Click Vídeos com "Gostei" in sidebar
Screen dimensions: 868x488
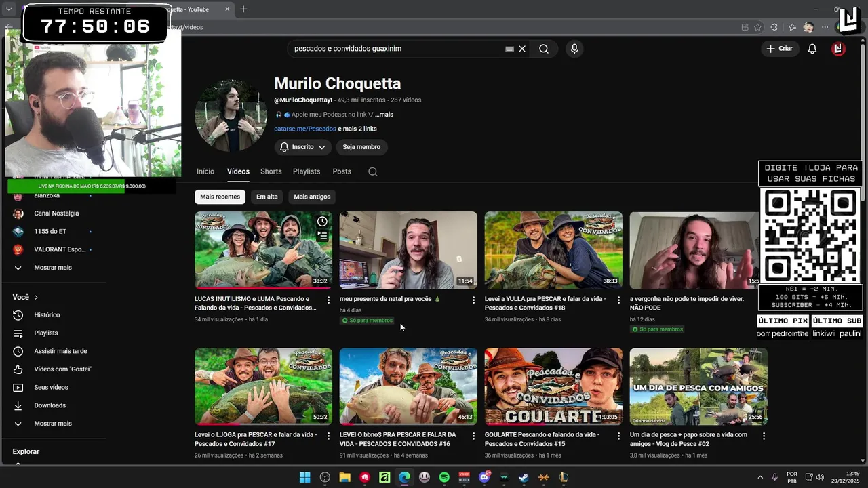pyautogui.click(x=62, y=369)
